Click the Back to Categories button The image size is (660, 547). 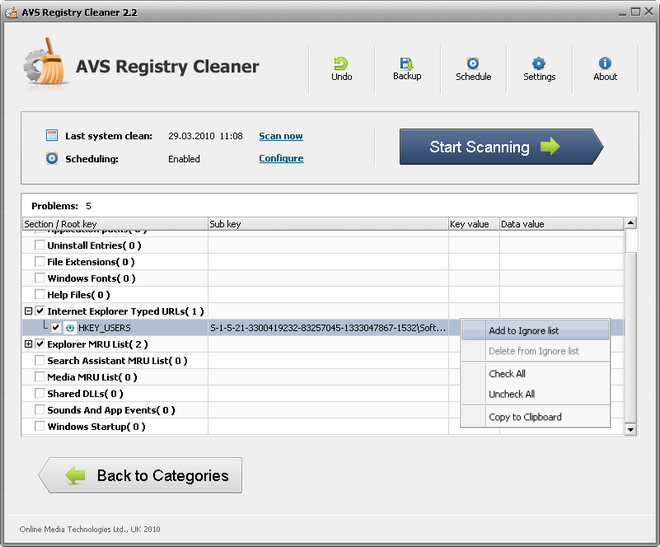click(x=140, y=475)
